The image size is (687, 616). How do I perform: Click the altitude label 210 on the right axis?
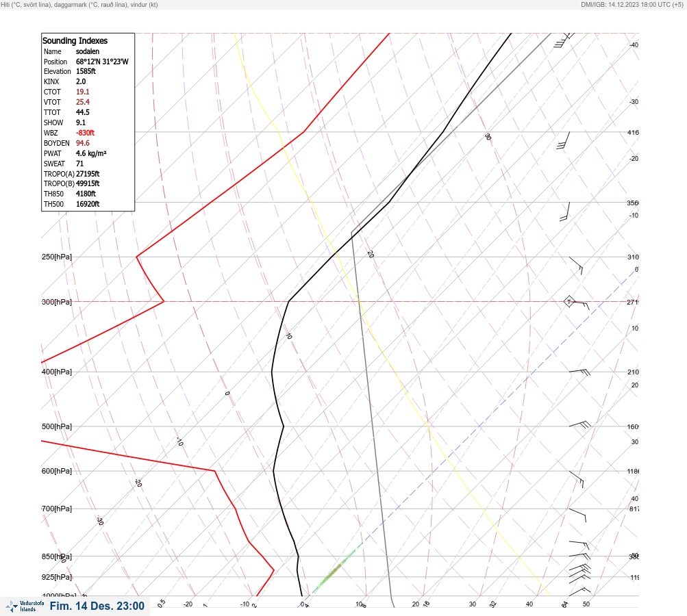pos(633,372)
